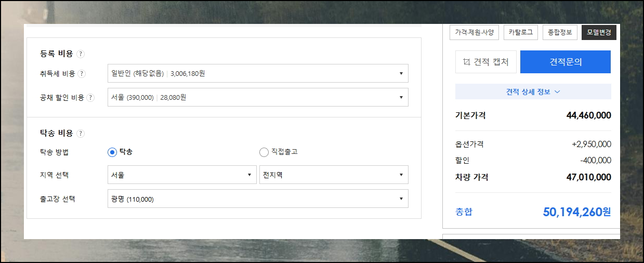Image resolution: width=644 pixels, height=263 pixels.
Task: Click the 지역 선택 label
Action: (54, 175)
